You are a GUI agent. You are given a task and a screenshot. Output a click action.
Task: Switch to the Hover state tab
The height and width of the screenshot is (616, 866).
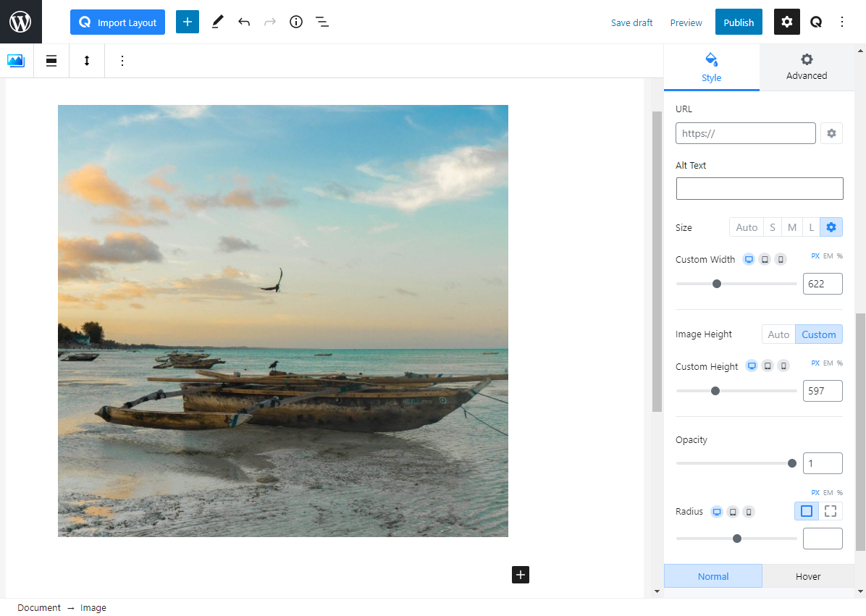pos(808,576)
